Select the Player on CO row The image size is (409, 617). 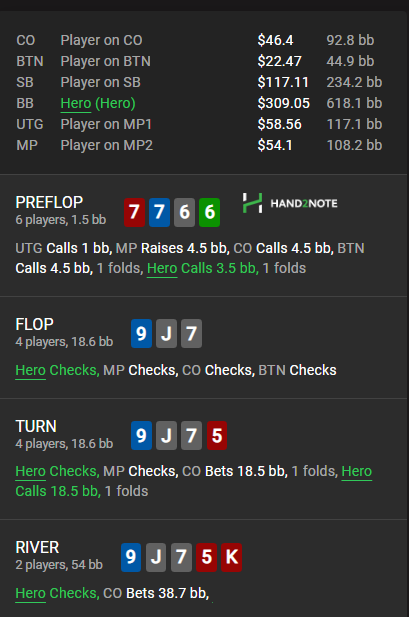[199, 40]
